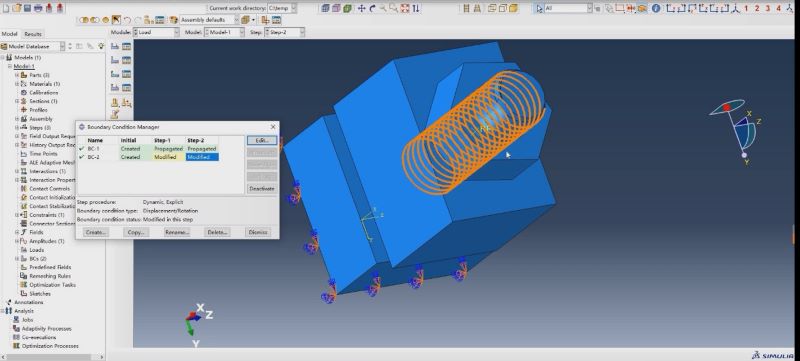
Task: Click the Cycle Views arrows icon
Action: (x=416, y=8)
